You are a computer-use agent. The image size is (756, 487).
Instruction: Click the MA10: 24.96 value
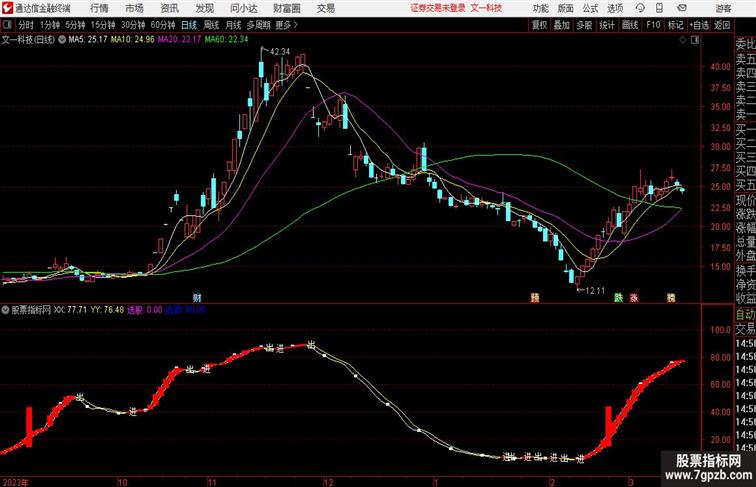tap(132, 40)
